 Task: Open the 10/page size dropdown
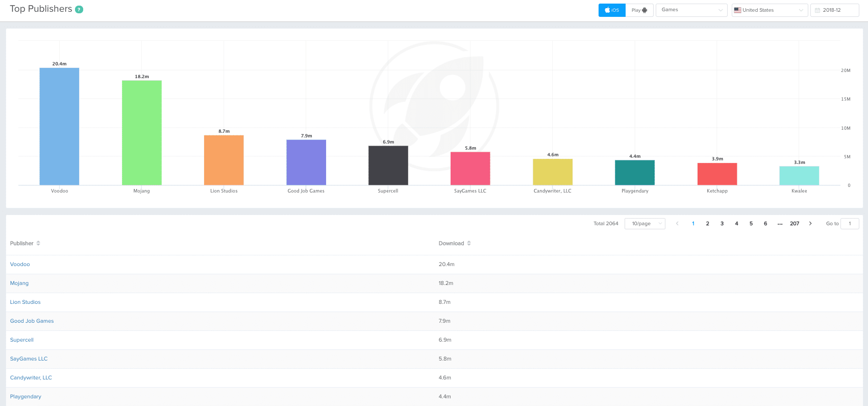[645, 224]
